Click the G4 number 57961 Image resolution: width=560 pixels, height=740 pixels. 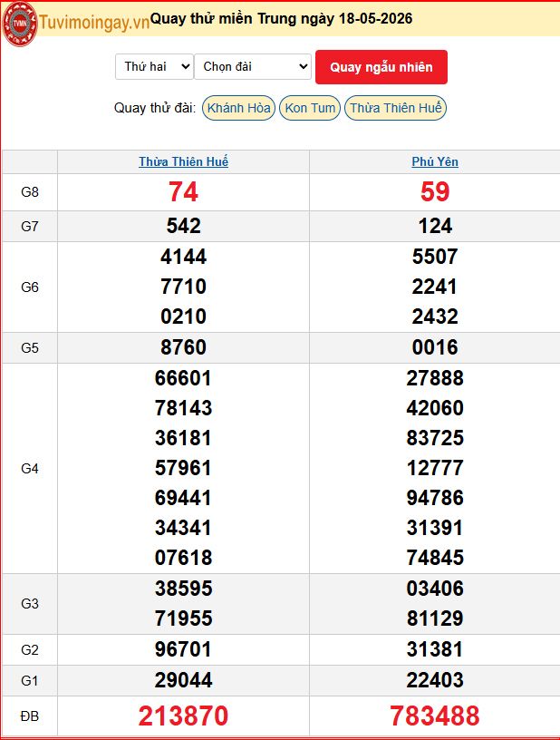click(x=183, y=468)
